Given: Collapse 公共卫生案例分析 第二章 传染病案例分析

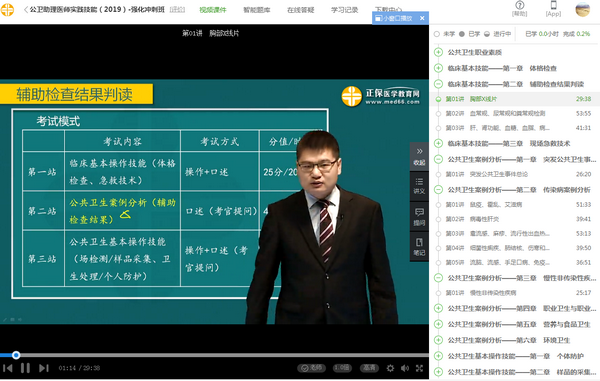Looking at the screenshot, I should 439,189.
